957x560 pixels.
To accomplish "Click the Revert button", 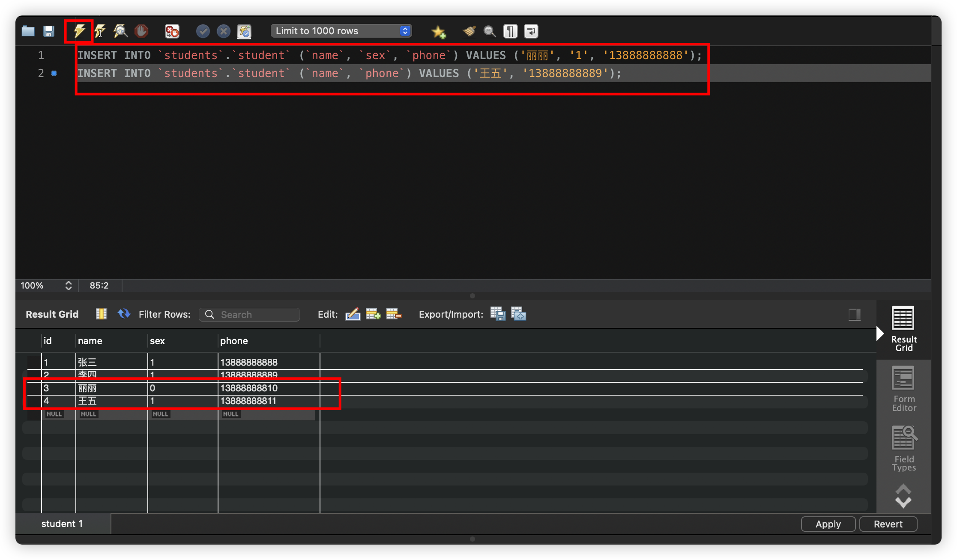I will 888,524.
